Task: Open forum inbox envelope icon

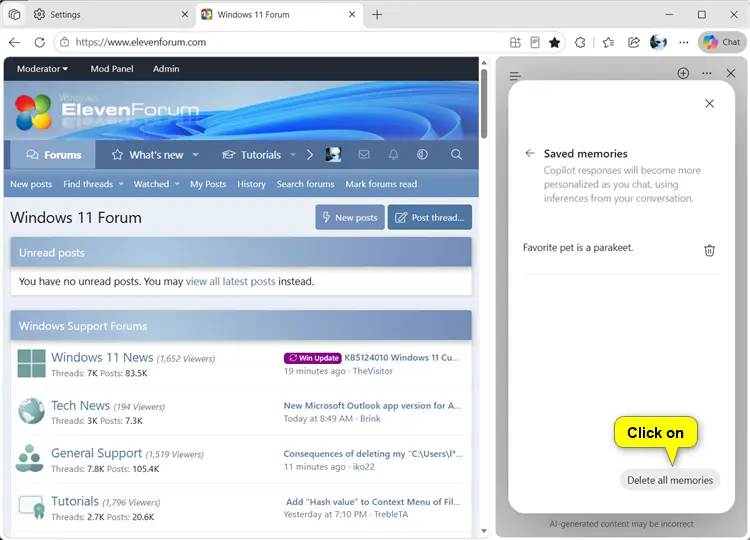Action: [x=364, y=154]
